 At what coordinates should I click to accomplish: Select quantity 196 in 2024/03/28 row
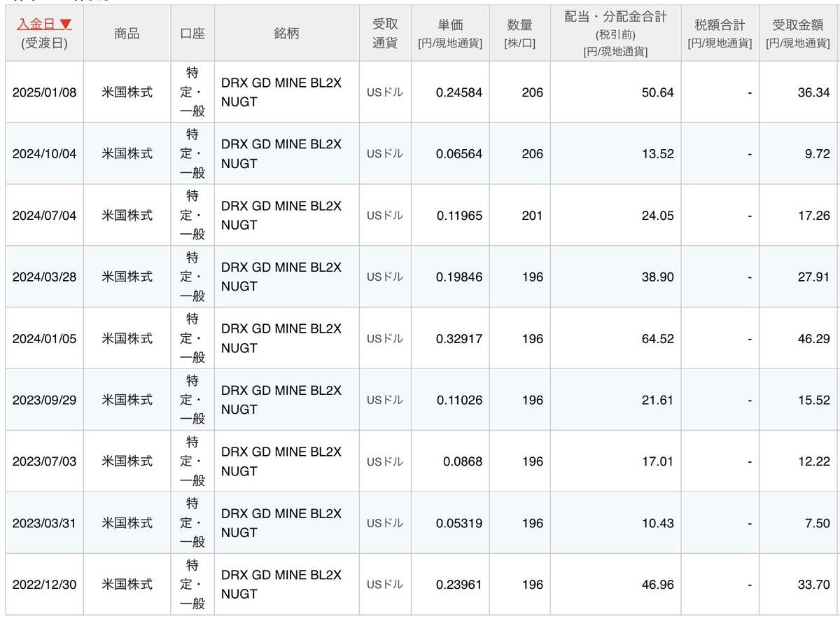(532, 277)
